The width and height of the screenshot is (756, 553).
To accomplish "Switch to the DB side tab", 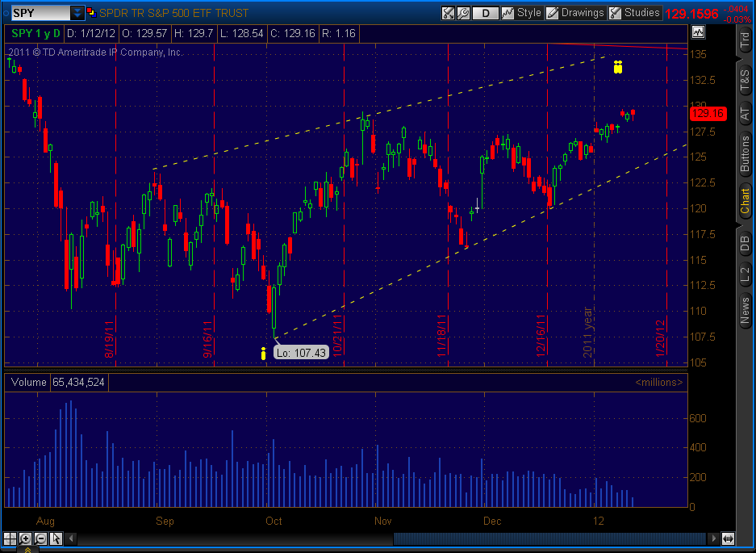I will (x=745, y=242).
